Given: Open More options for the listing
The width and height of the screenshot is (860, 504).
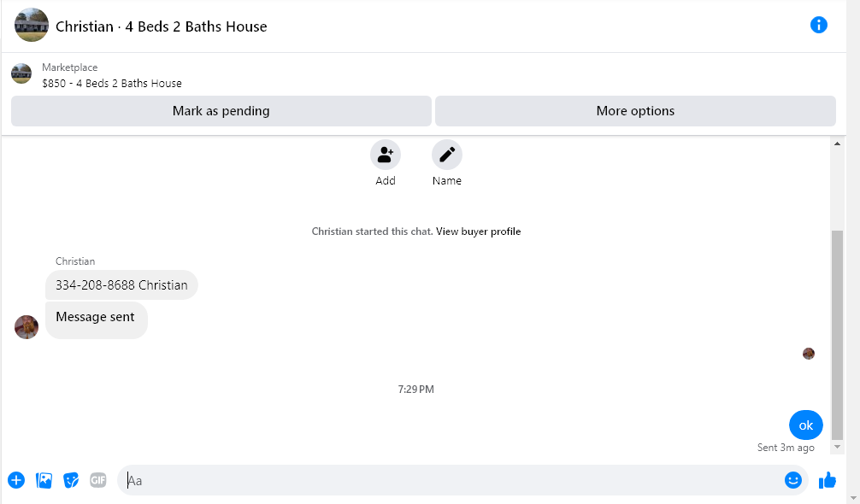Looking at the screenshot, I should (x=635, y=111).
